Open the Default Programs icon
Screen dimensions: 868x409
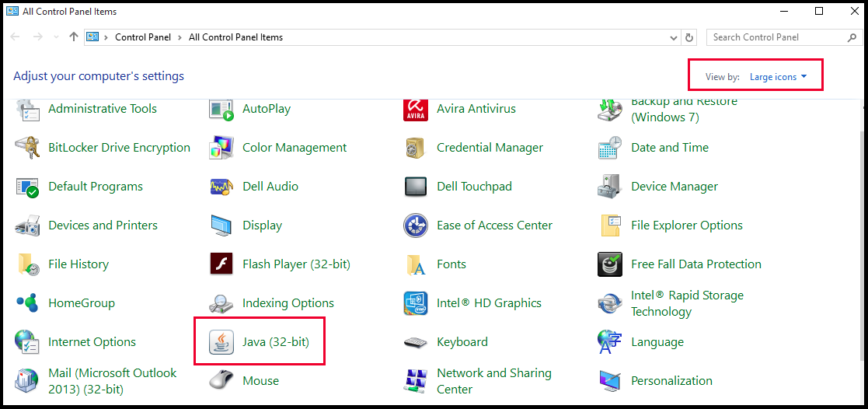[x=26, y=187]
